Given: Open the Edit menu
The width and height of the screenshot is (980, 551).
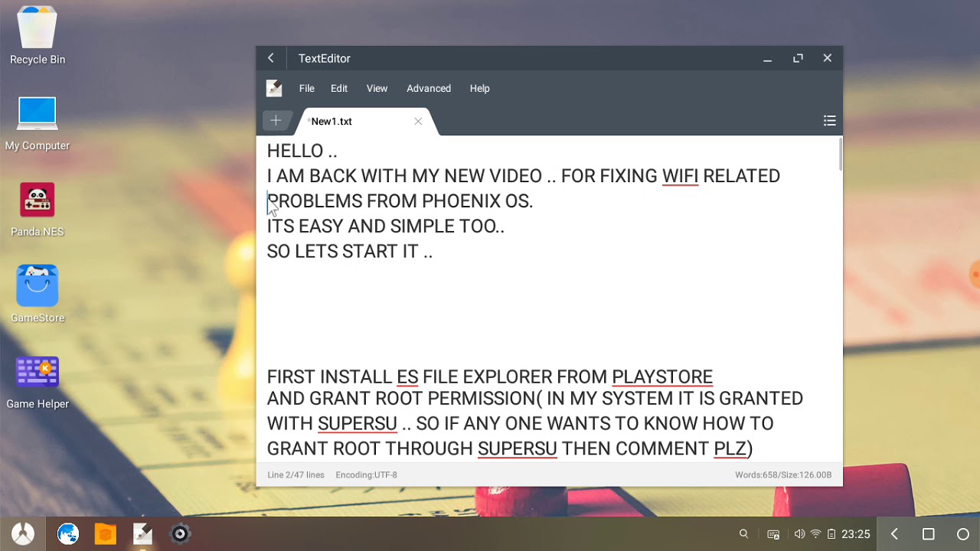Looking at the screenshot, I should (339, 89).
